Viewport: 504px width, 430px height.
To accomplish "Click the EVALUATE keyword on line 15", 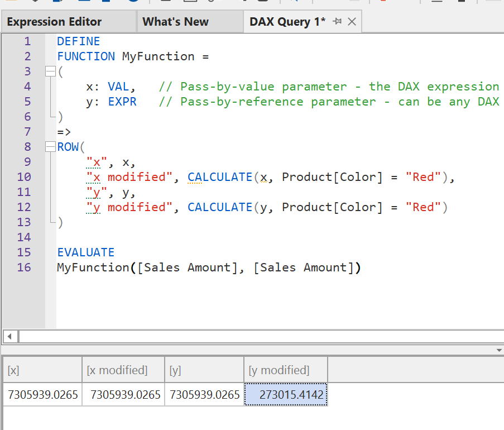I will (85, 252).
